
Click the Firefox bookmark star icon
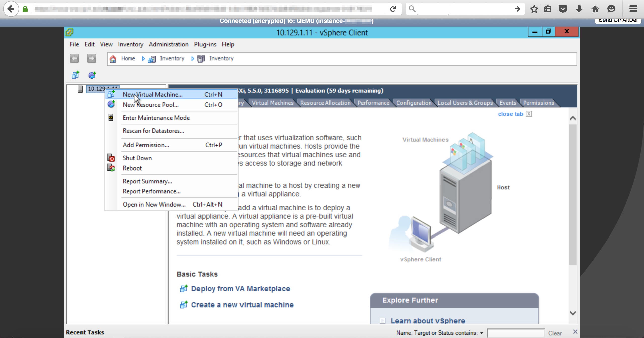(x=534, y=9)
